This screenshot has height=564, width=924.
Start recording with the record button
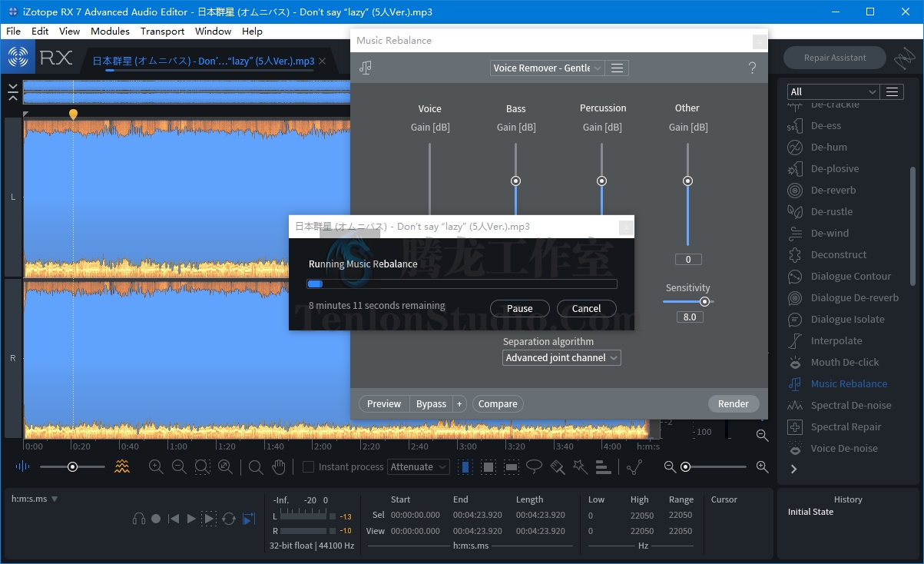156,519
